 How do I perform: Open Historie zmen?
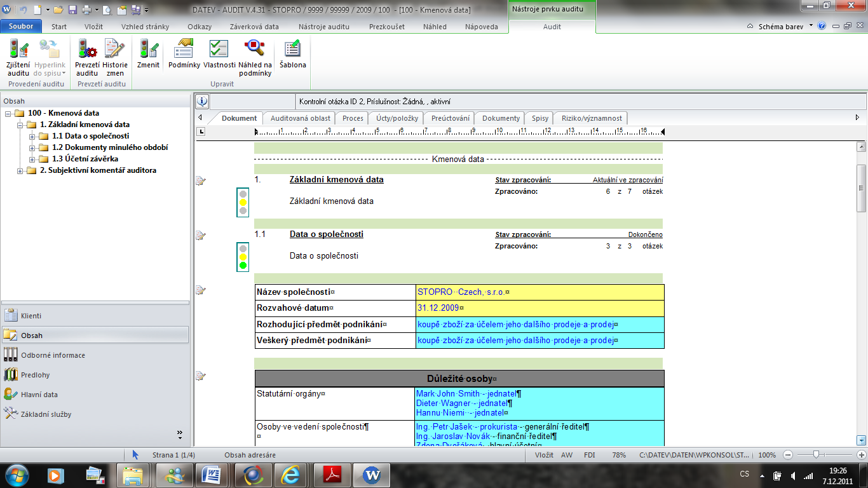[x=115, y=57]
